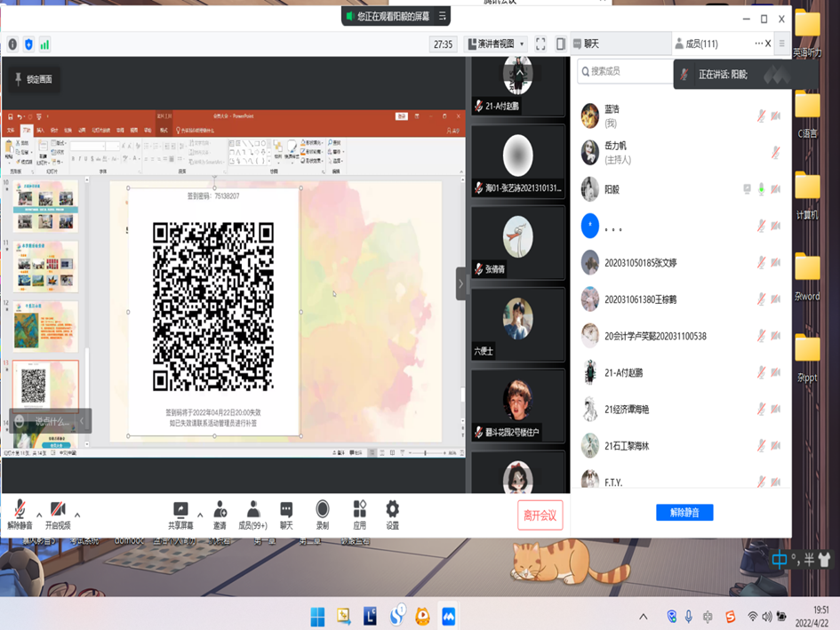Click mic status icon for 21-A付赵鹏 row
840x630 pixels.
[x=761, y=372]
